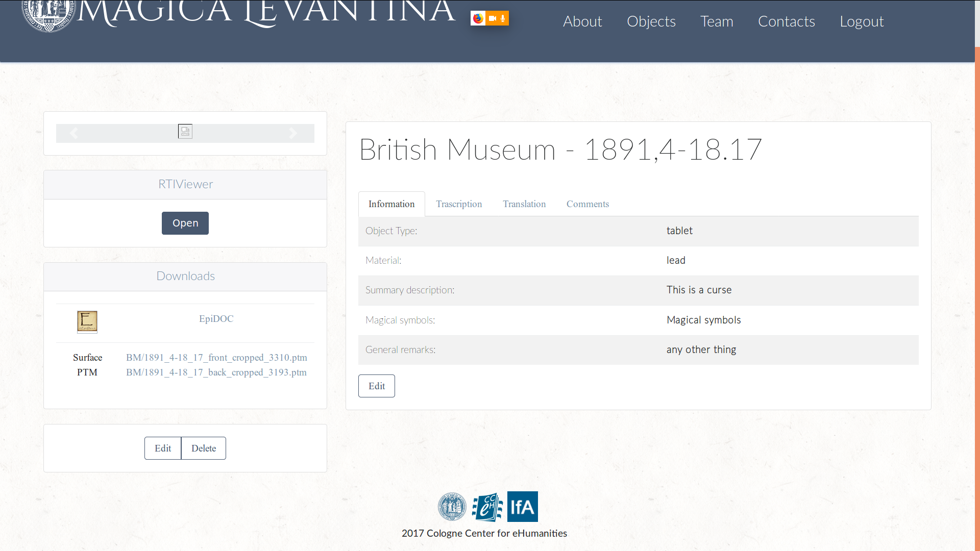Click Delete button for this object

point(204,448)
